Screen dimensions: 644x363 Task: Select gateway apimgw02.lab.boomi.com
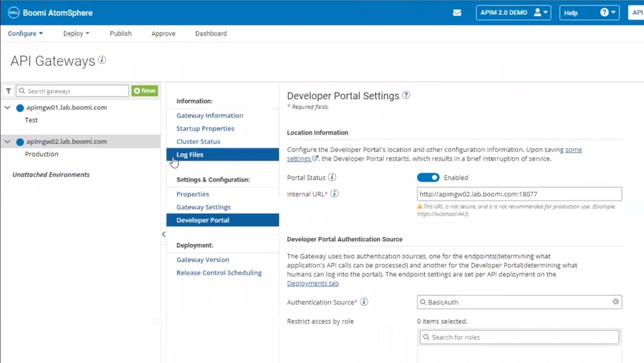coord(67,142)
